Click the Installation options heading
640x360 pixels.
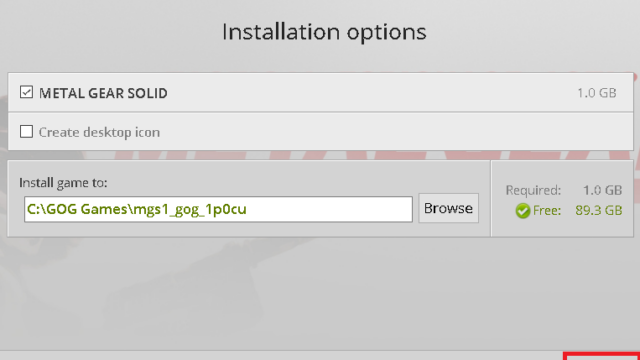(x=324, y=32)
